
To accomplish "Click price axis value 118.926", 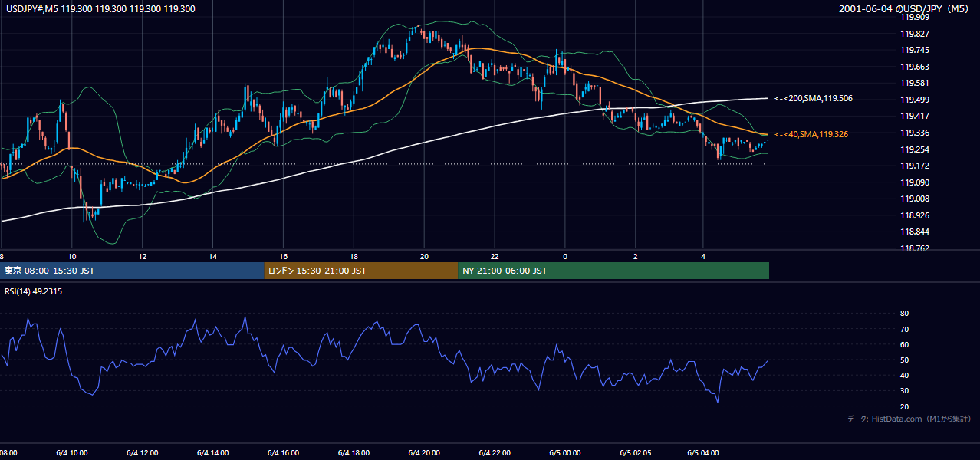I will point(915,215).
